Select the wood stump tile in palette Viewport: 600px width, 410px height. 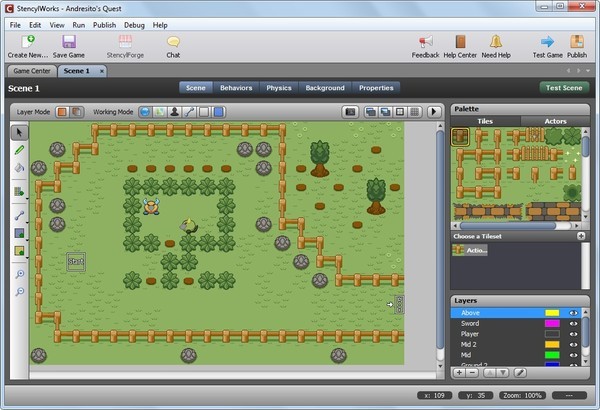[460, 137]
